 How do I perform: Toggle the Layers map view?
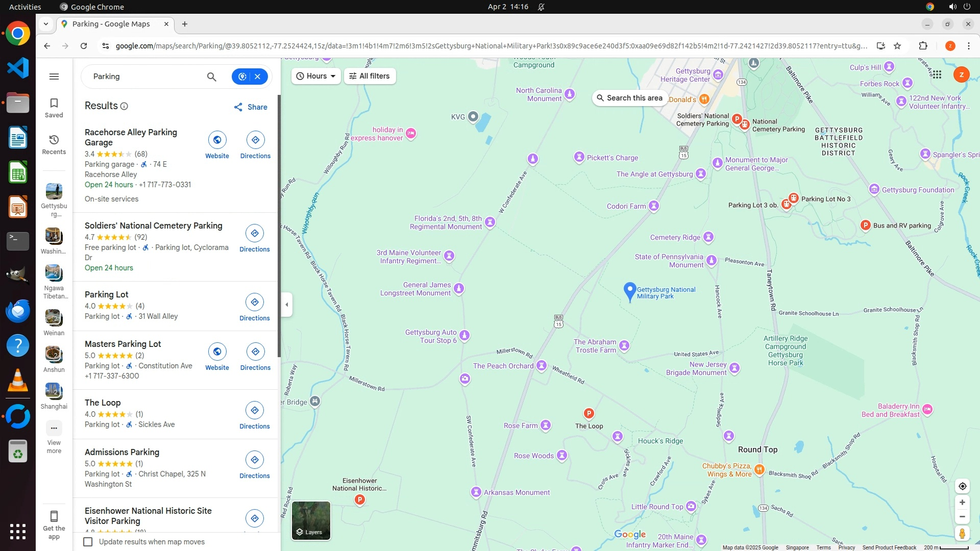[311, 520]
